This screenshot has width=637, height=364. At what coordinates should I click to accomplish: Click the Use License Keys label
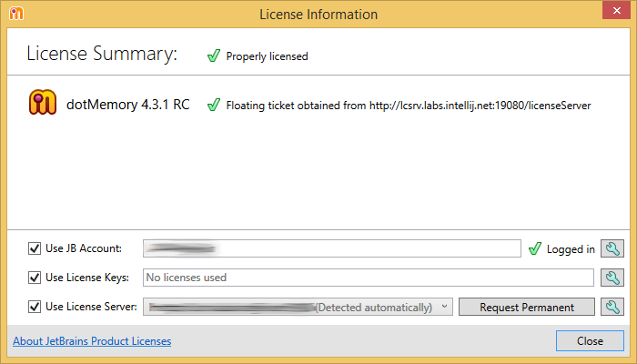click(x=87, y=278)
